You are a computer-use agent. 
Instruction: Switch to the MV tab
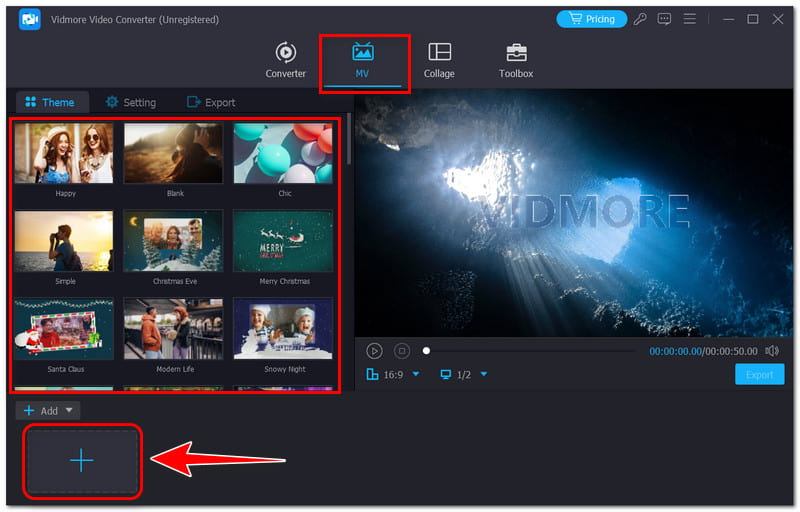tap(362, 61)
